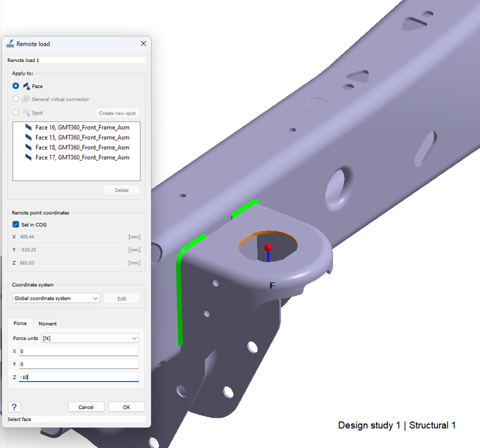Select Face 16 in the face list
The image size is (480, 448).
(82, 127)
